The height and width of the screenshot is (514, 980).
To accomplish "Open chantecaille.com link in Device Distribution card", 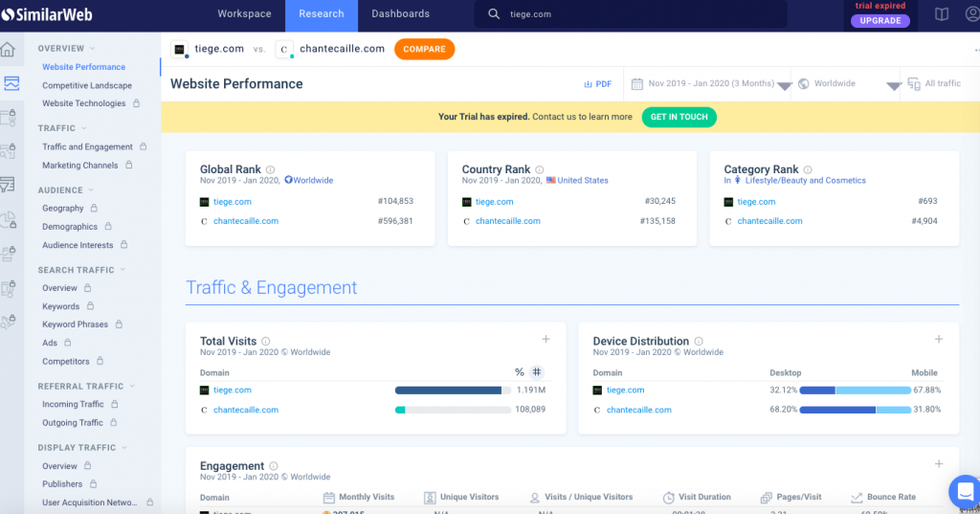I will point(638,411).
